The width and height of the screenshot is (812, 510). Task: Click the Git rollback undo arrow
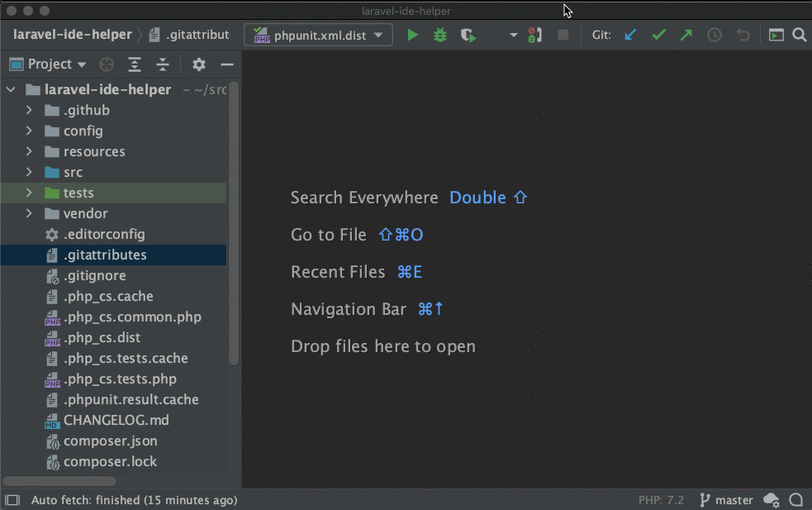[743, 36]
